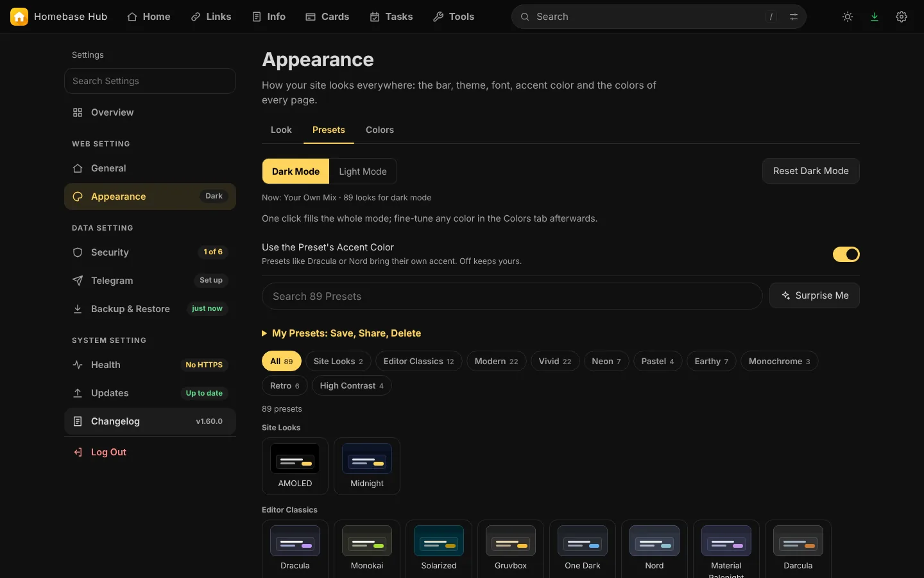Click the Appearance palette icon

tap(78, 197)
